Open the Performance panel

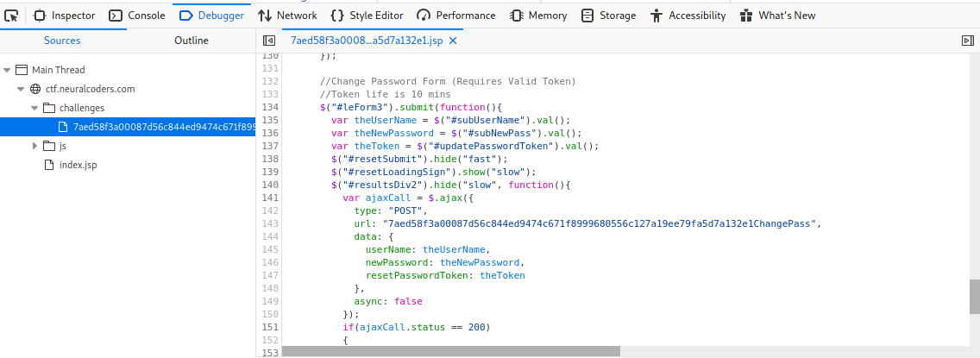(455, 16)
